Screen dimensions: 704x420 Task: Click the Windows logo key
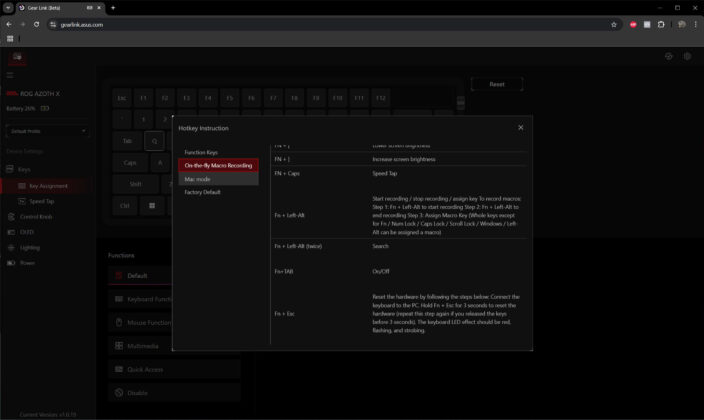[x=152, y=206]
